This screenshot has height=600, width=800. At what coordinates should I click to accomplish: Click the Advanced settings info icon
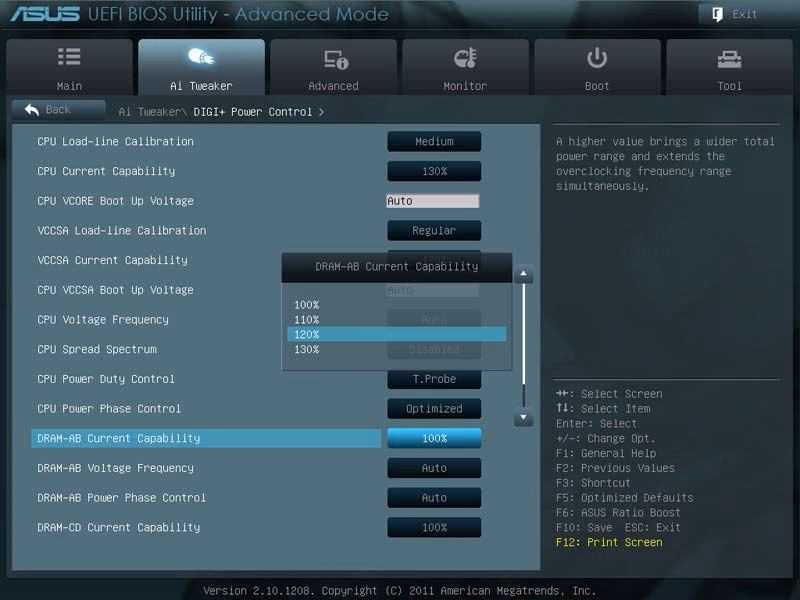[x=336, y=59]
